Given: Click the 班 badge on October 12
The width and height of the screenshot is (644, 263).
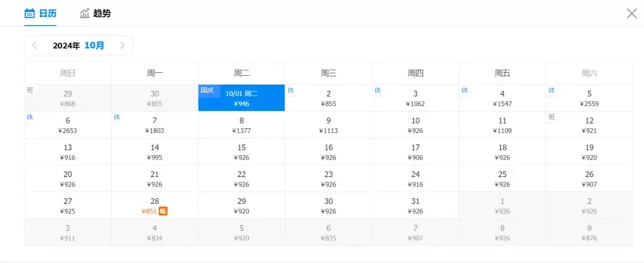Looking at the screenshot, I should click(552, 117).
